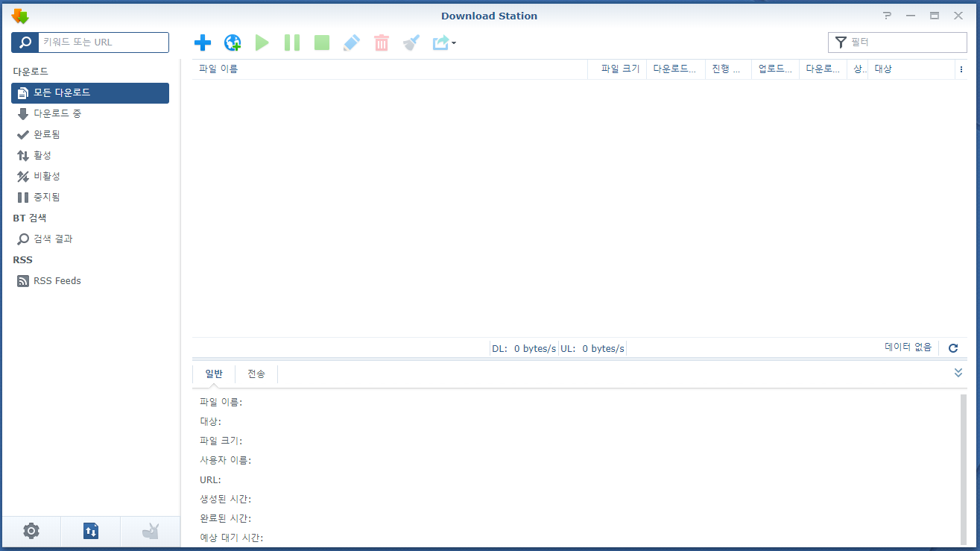Focus the keyword or URL search field
Viewport: 980px width, 551px height.
pos(103,42)
